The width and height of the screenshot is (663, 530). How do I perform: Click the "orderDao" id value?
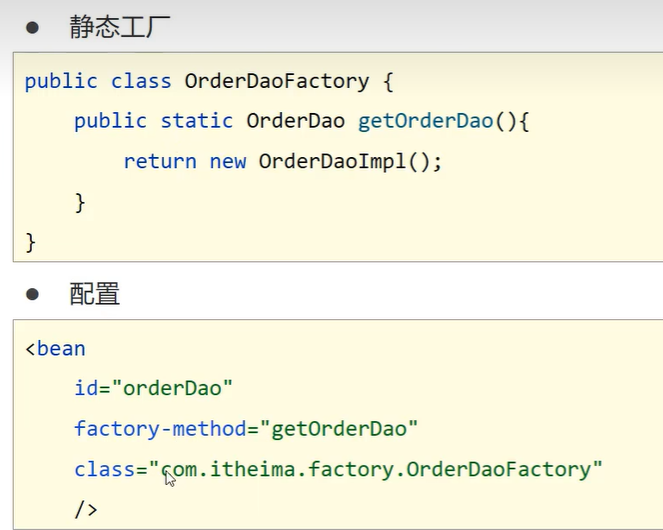click(172, 388)
